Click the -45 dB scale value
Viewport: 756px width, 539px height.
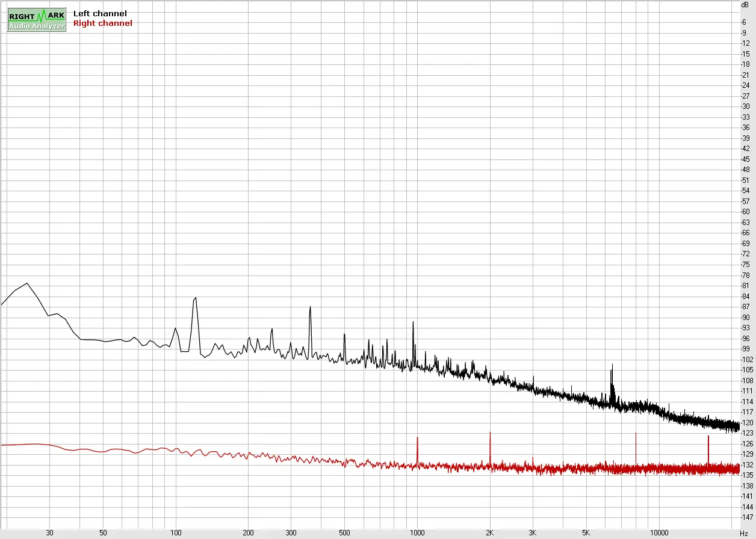point(745,159)
